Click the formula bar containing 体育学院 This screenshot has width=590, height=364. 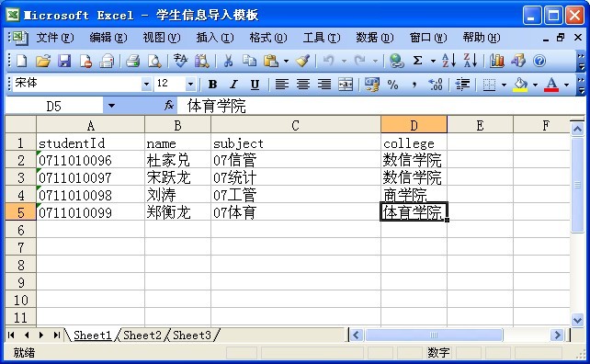pyautogui.click(x=380, y=106)
